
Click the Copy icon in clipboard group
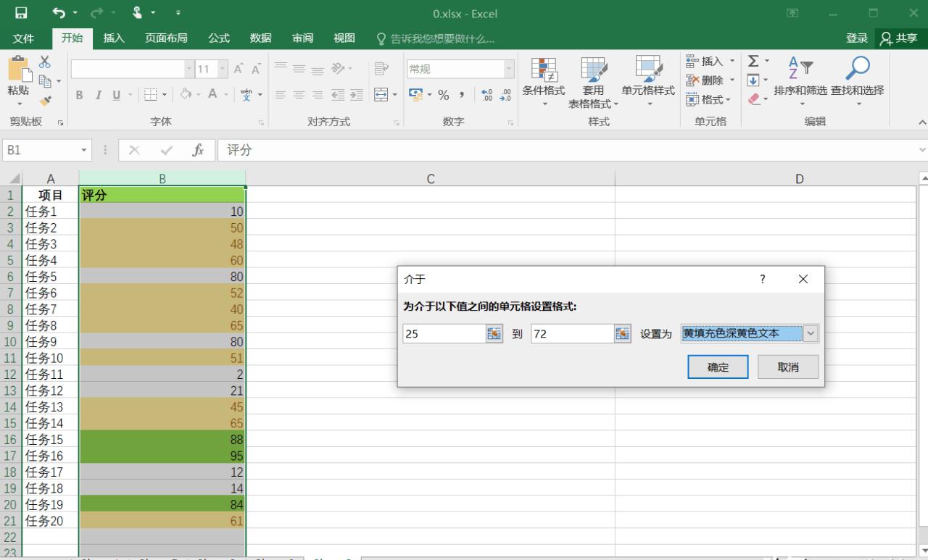(45, 80)
